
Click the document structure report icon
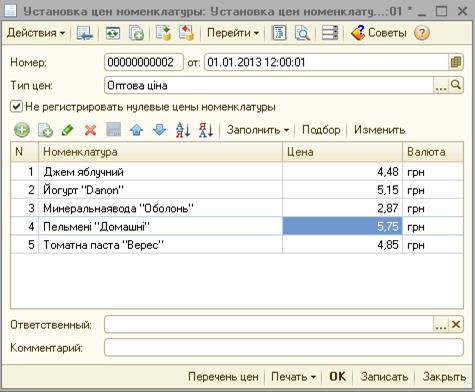pos(279,33)
